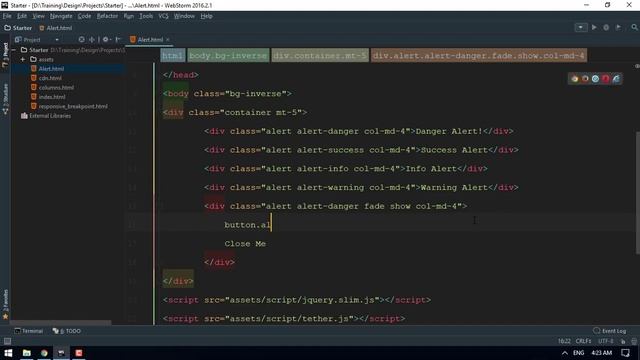Open the red recorder app in taskbar
640x360 pixels.
click(79, 353)
